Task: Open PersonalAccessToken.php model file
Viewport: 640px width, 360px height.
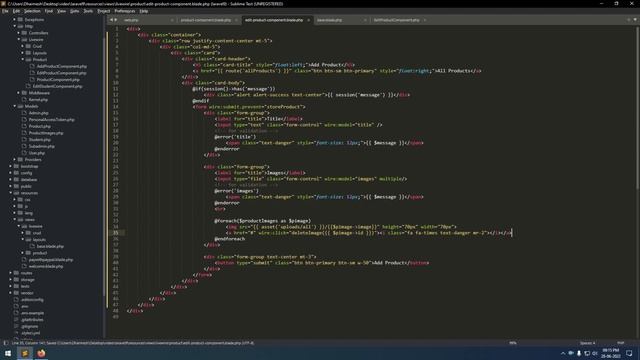Action: 52,120
